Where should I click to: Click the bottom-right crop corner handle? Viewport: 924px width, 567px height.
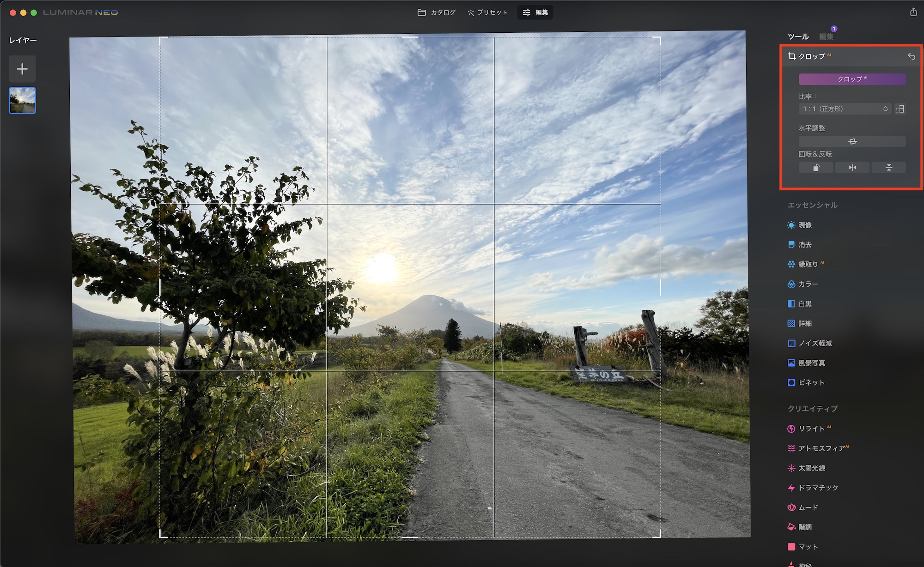pos(659,536)
